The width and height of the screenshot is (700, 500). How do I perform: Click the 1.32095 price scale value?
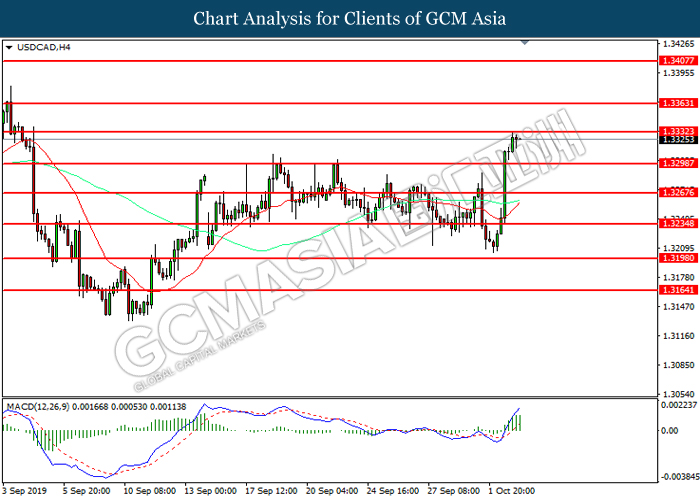click(x=679, y=248)
